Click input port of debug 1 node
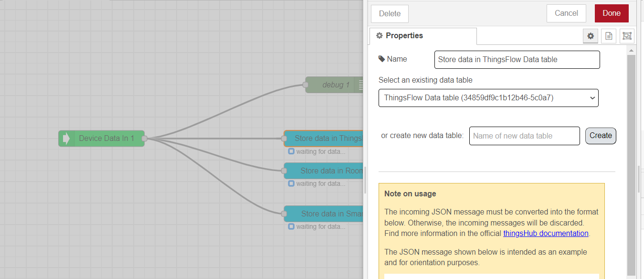Viewport: 644px width, 279px height. [306, 85]
